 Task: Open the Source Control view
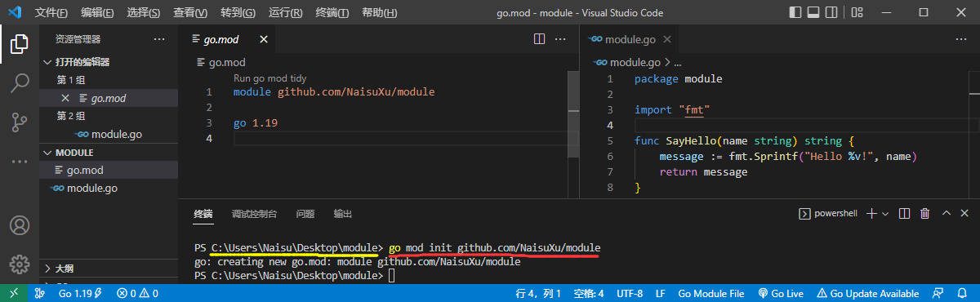tap(20, 122)
